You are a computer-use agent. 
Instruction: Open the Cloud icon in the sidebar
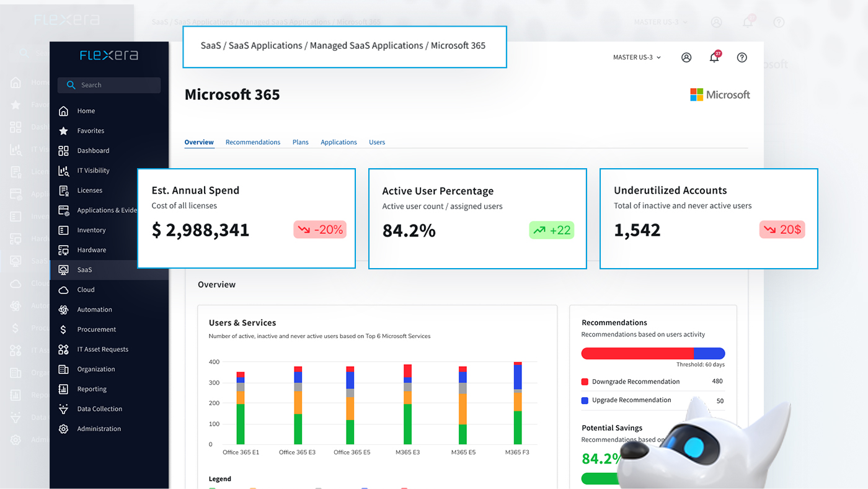(63, 290)
